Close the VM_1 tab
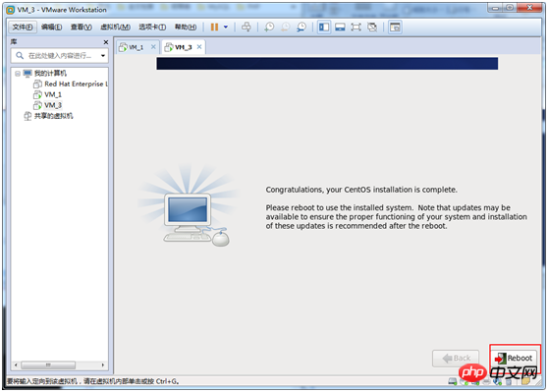 [153, 47]
